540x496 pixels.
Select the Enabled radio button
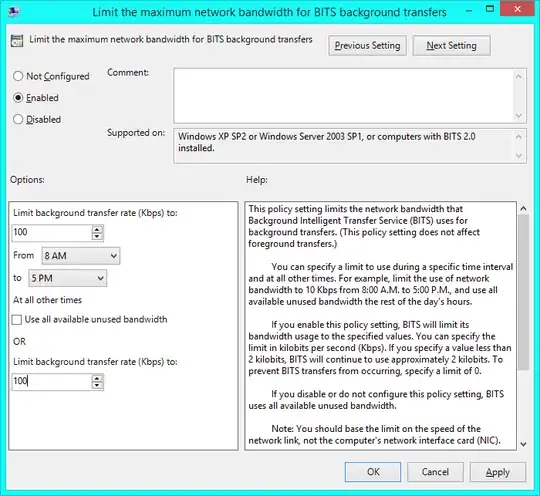(x=18, y=98)
